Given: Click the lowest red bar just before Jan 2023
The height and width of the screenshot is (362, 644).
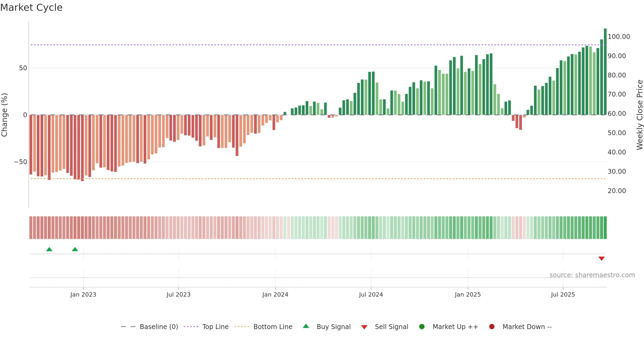Looking at the screenshot, I should (82, 148).
